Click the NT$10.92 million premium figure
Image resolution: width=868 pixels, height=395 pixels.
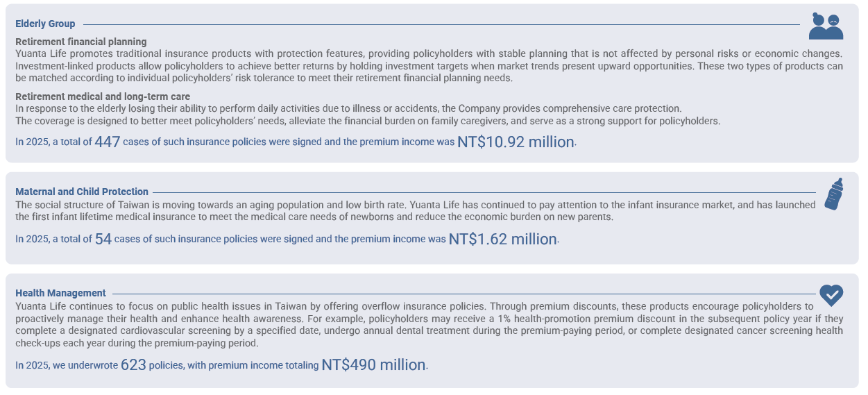516,142
